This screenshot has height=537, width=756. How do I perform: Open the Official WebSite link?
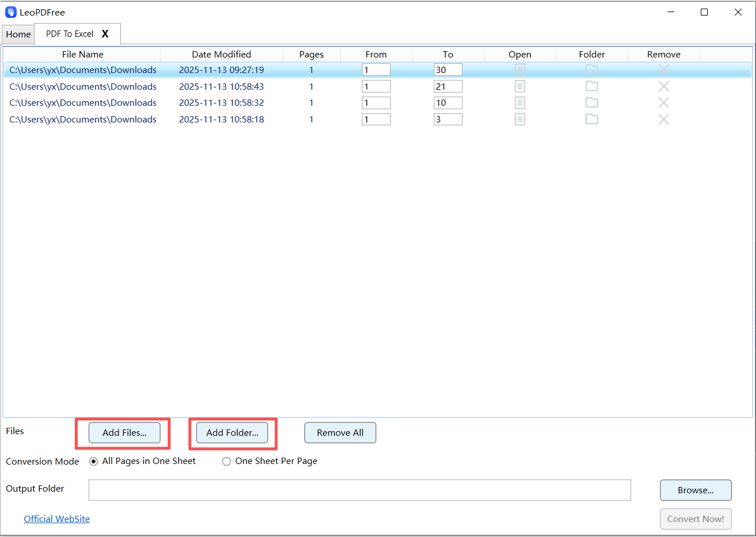56,519
